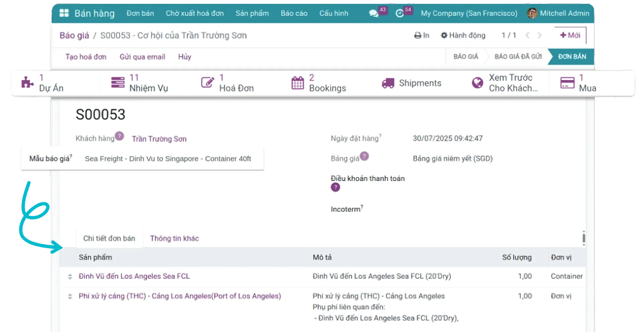Open the Bookings calendar icon
The image size is (644, 332).
point(298,83)
